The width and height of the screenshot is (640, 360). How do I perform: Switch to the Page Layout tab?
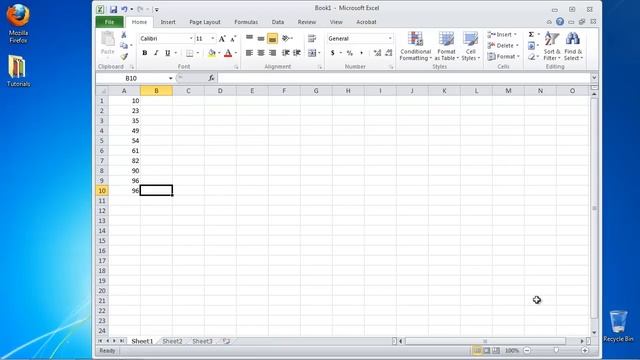[x=204, y=22]
